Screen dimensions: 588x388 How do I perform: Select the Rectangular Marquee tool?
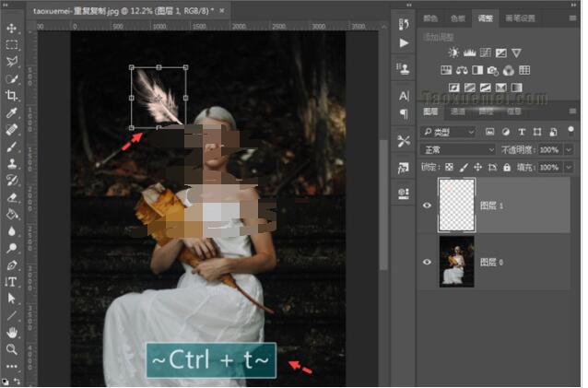tap(12, 45)
